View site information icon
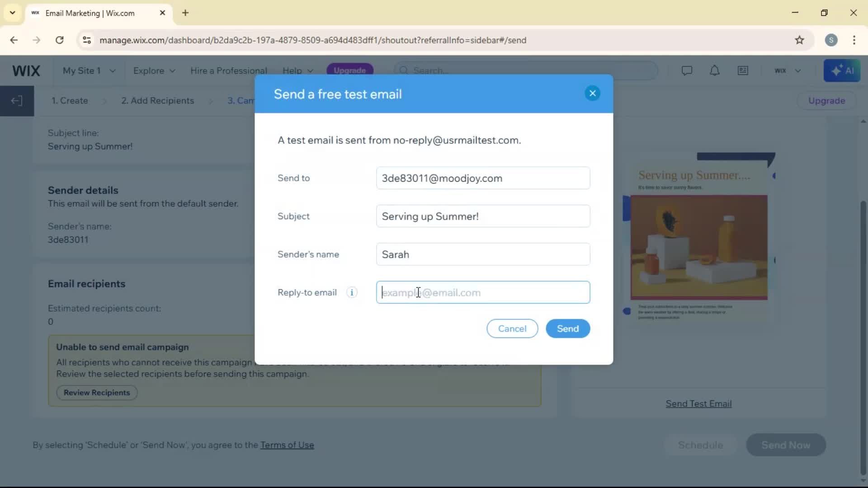Viewport: 868px width, 488px height. click(x=87, y=40)
